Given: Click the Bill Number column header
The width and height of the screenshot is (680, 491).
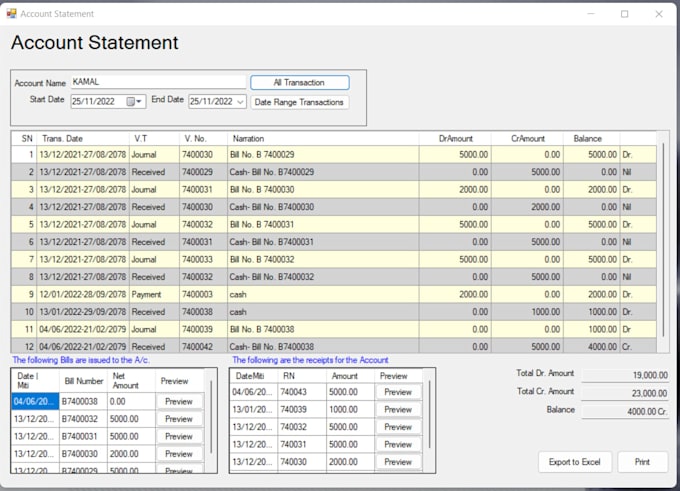Looking at the screenshot, I should (x=83, y=381).
